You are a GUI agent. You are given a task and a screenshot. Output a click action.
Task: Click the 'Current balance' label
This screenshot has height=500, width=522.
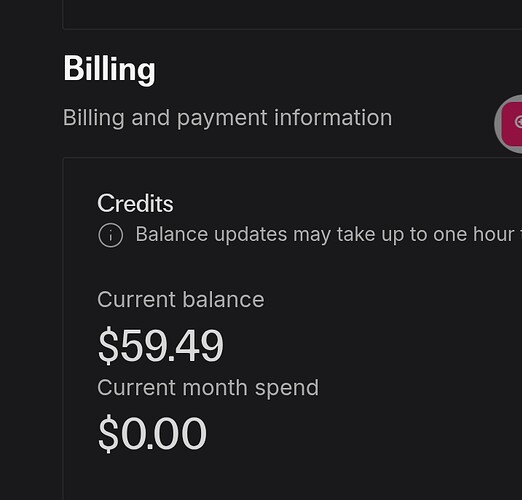click(x=181, y=300)
